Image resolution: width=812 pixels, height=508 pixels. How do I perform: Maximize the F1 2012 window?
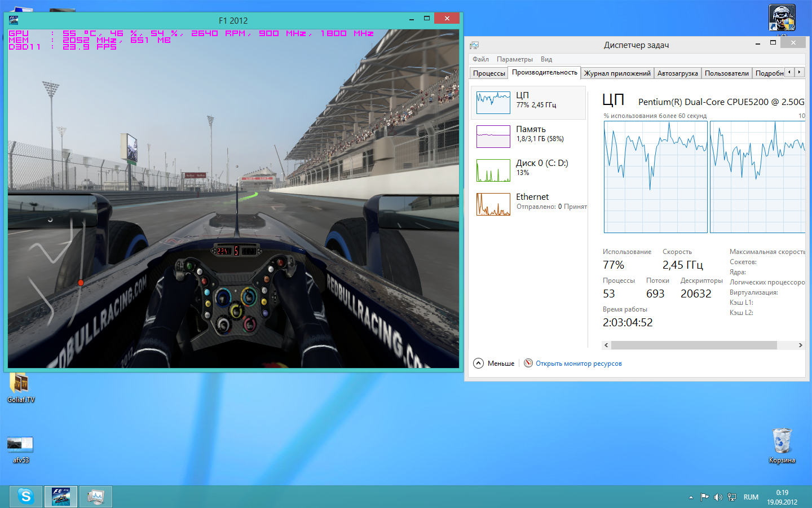click(x=427, y=19)
